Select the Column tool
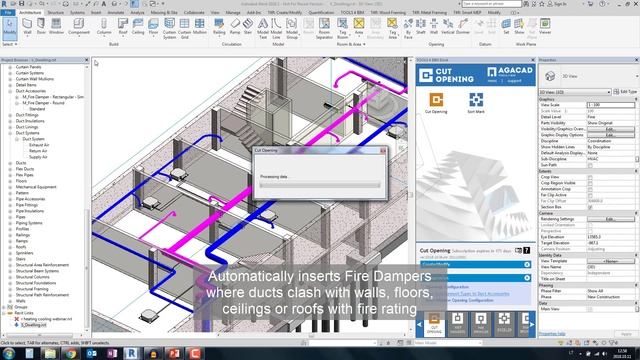 (104, 27)
